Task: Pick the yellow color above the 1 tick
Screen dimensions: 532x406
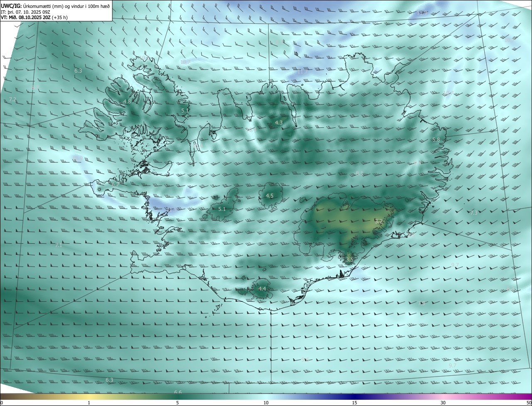Action: point(89,396)
